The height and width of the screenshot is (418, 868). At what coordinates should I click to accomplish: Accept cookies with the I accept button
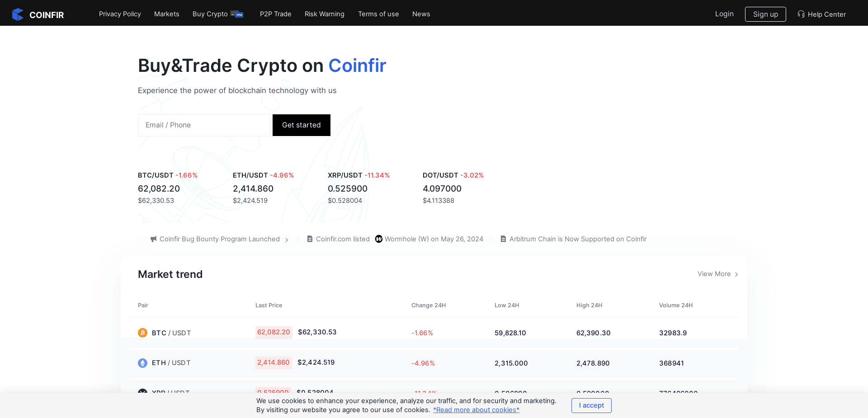[x=591, y=405]
